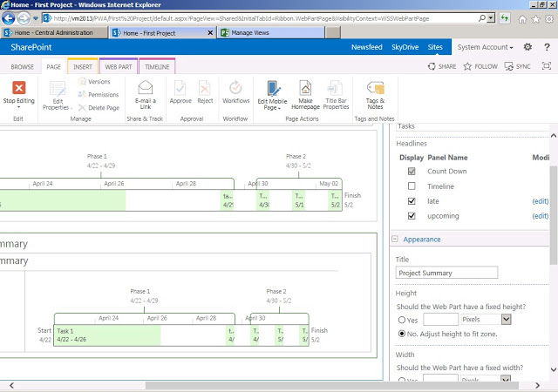Expand the System Account menu
Screen dimensions: 558x392
485,46
